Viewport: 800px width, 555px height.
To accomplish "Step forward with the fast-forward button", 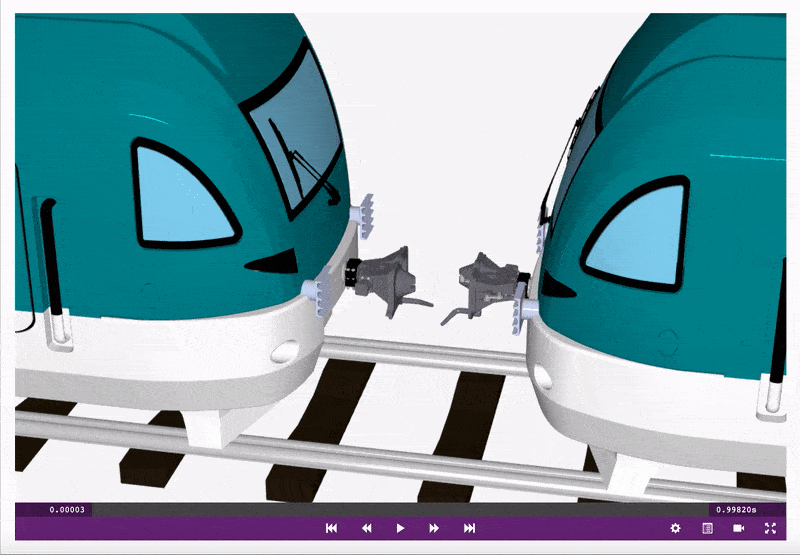I will tap(434, 528).
